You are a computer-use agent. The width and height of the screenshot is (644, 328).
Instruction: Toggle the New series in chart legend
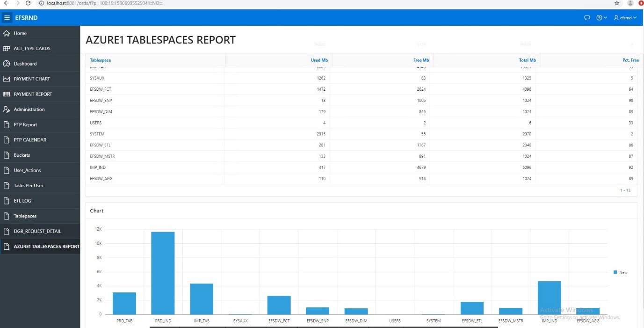[x=621, y=272]
